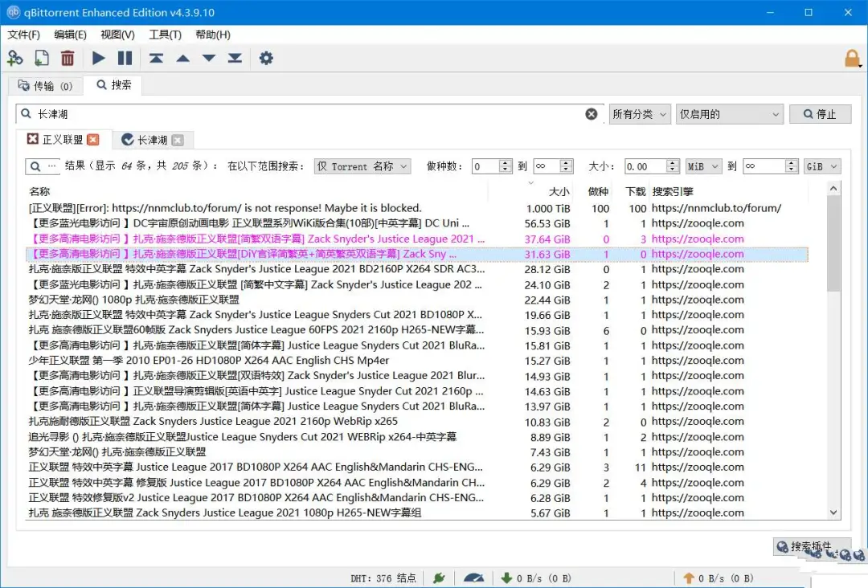Image resolution: width=868 pixels, height=588 pixels.
Task: Click the 停止 search button
Action: tap(819, 114)
